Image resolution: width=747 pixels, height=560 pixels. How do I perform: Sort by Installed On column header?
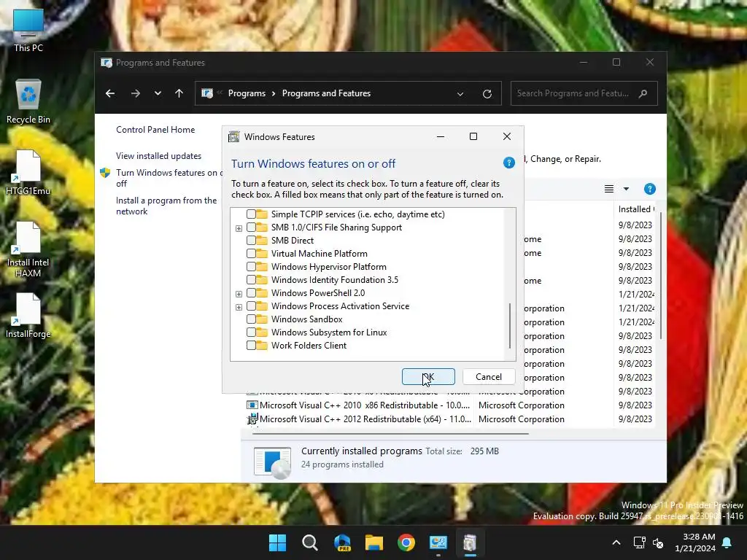pos(635,209)
